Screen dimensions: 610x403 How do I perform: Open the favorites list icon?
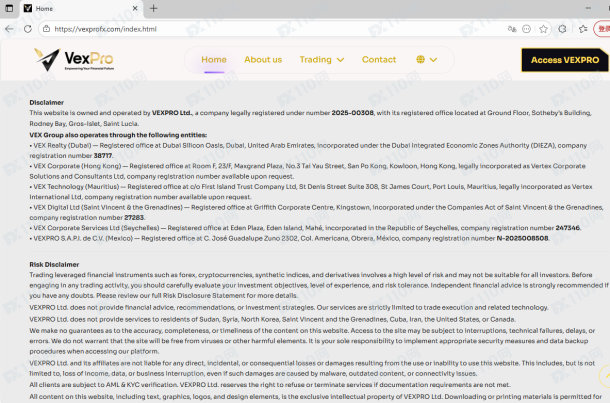point(583,29)
